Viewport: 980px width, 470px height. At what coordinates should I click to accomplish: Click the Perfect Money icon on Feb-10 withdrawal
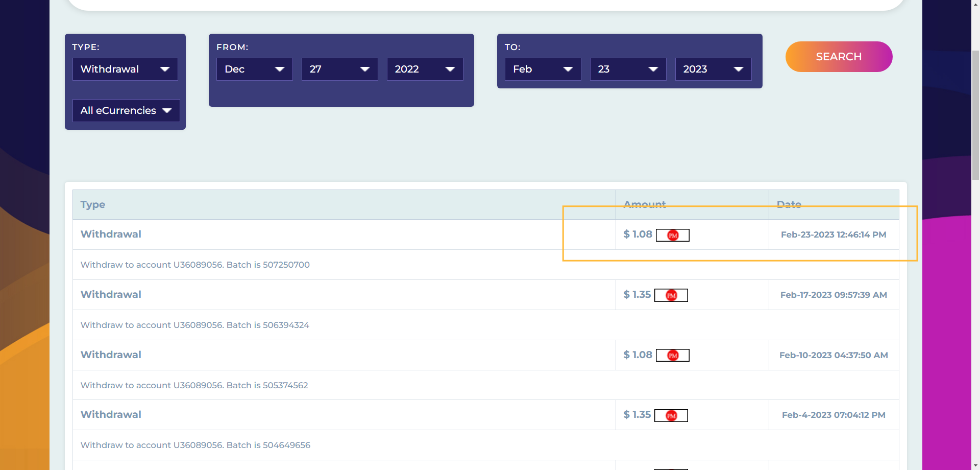[673, 356]
